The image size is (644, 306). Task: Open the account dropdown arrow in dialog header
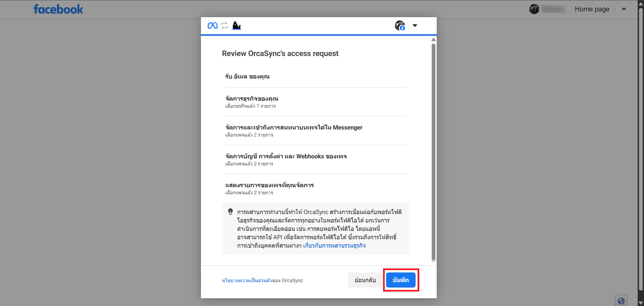[x=415, y=25]
